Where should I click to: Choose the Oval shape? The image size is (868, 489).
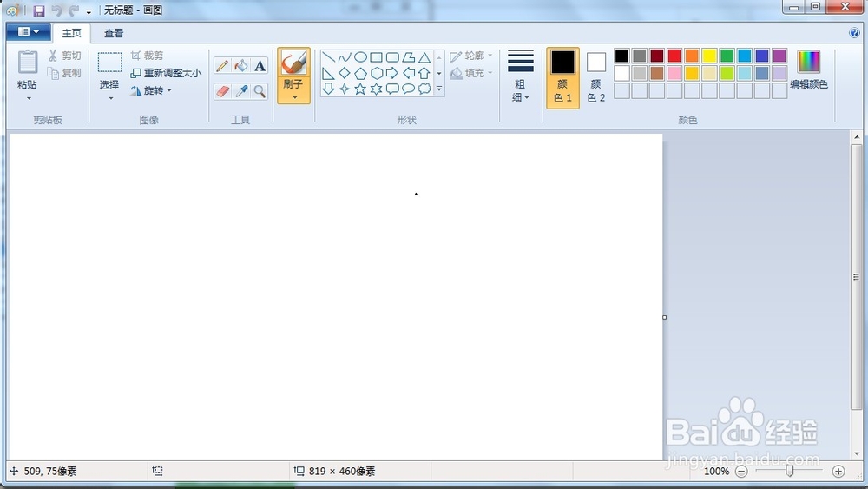click(360, 57)
